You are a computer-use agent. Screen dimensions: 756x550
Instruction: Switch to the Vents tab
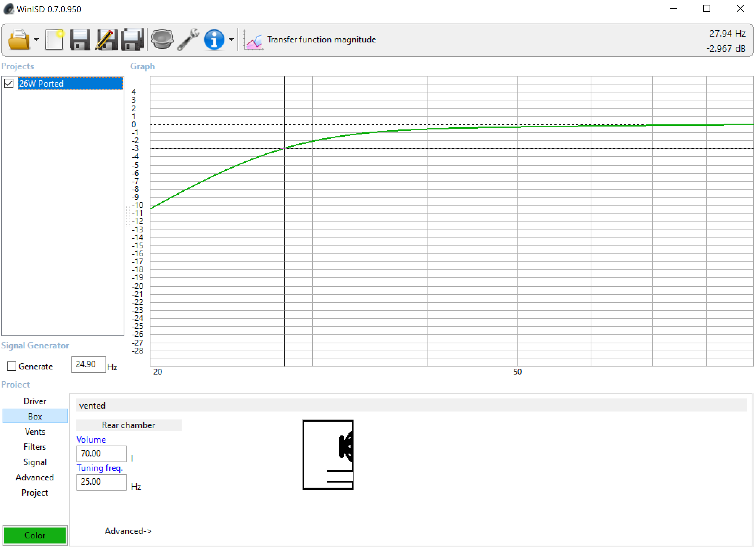(35, 431)
